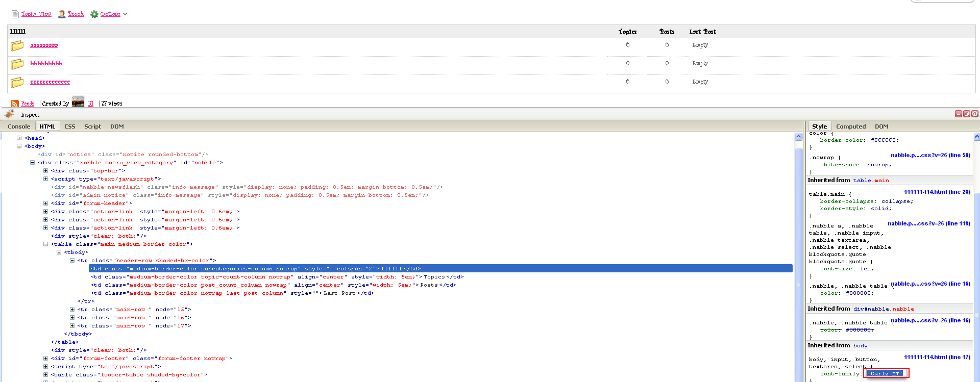Collapse the table main medium-border-color node
The height and width of the screenshot is (382, 980).
tap(45, 244)
